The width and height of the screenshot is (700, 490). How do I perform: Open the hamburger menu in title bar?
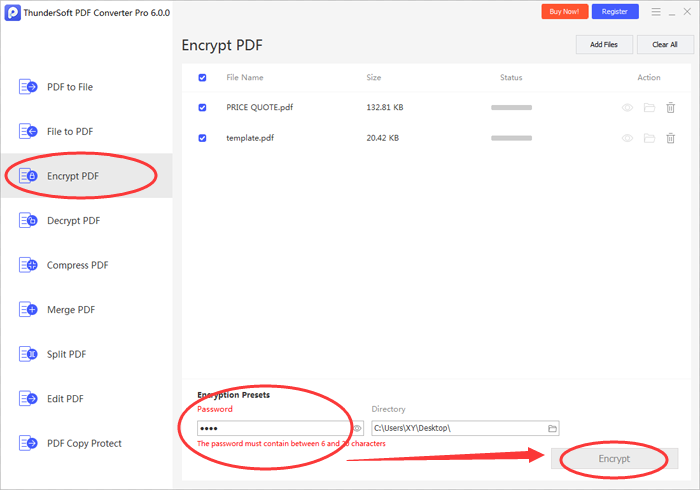656,12
